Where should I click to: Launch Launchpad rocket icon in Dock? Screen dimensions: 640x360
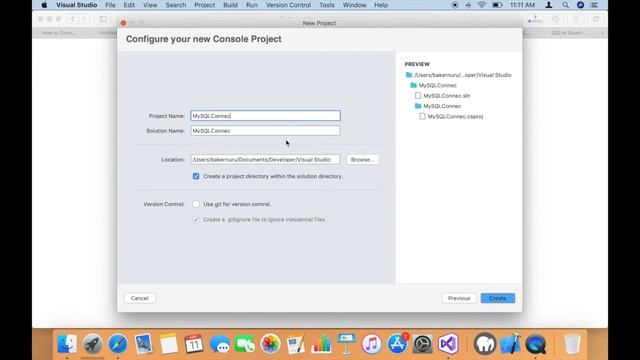click(x=92, y=344)
